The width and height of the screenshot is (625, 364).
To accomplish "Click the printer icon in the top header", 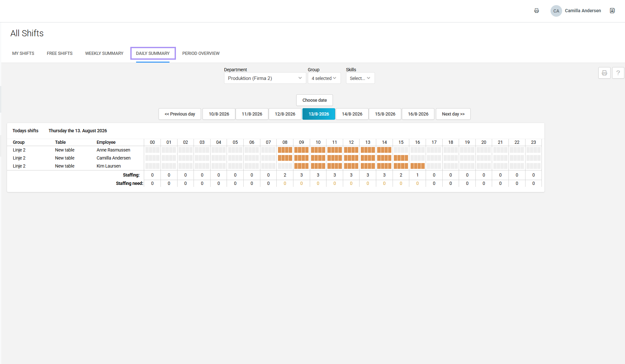I will pos(536,11).
